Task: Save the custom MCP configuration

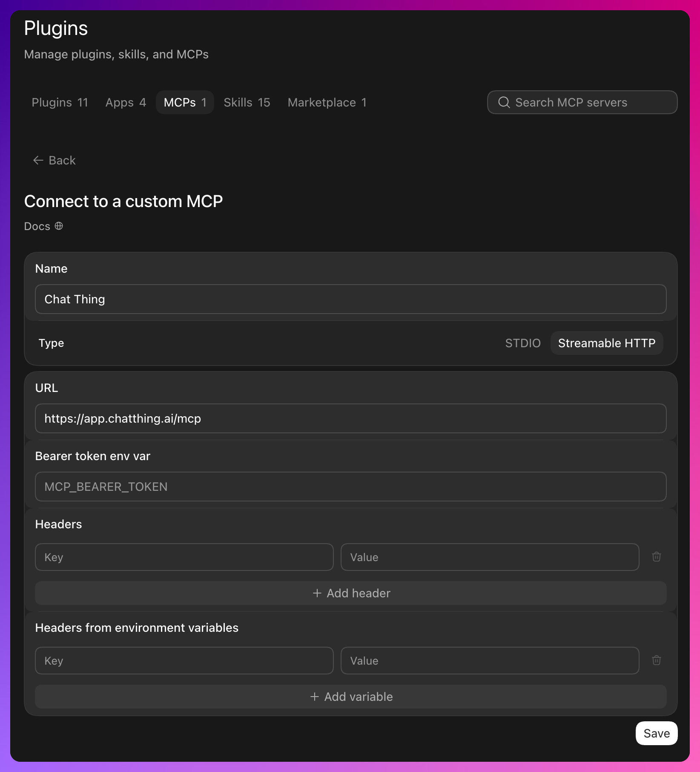Action: (x=657, y=733)
